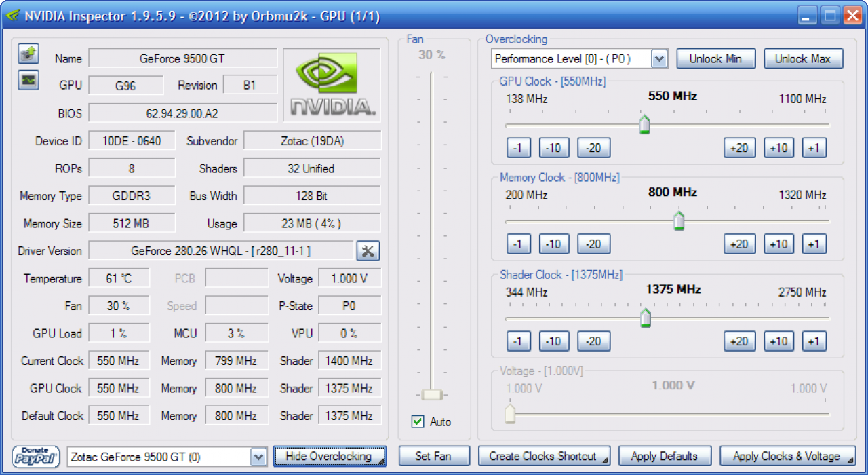Decrease GPU Clock by 1 MHz
The height and width of the screenshot is (475, 868).
coord(518,148)
